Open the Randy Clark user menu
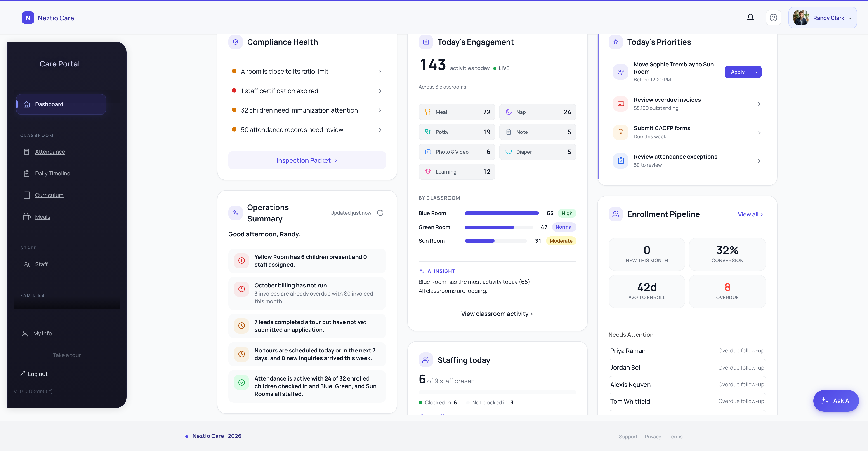868x451 pixels. click(823, 18)
